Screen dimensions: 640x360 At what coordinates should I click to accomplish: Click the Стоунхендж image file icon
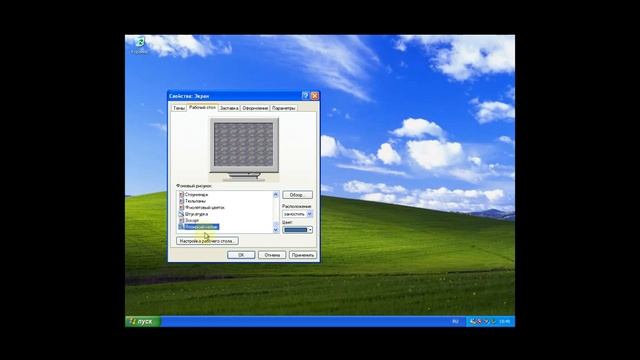181,195
